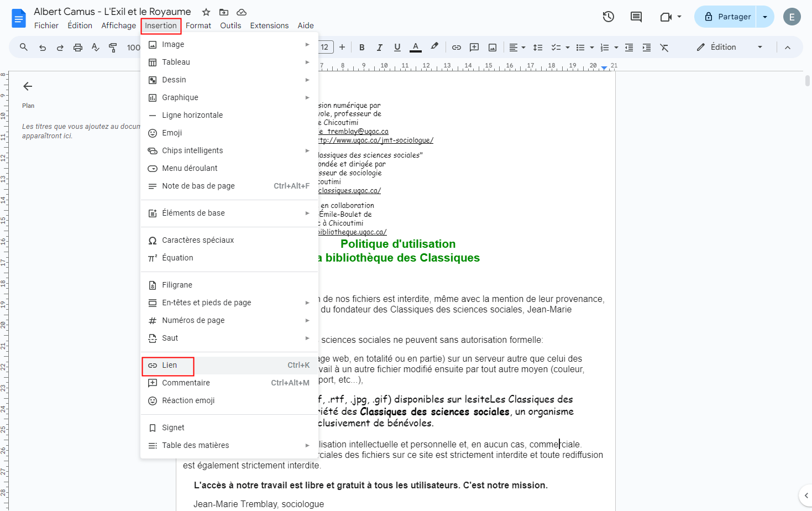The width and height of the screenshot is (812, 511).
Task: Open numbered list options dropdown
Action: tap(616, 48)
